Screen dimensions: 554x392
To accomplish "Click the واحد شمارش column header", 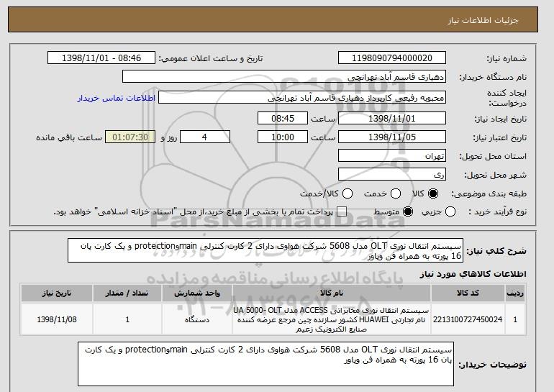I will click(197, 293).
